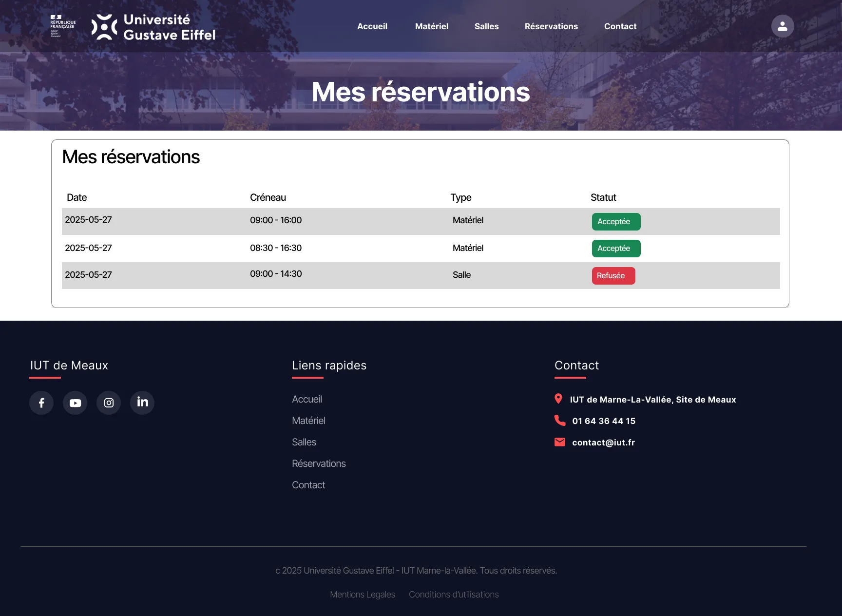The height and width of the screenshot is (616, 842).
Task: Click the date in the 09:00 - 14:30 row
Action: 88,275
